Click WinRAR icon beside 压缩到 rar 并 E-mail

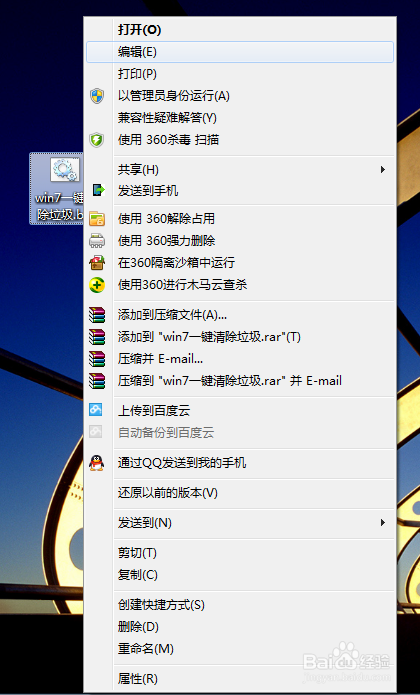point(97,381)
